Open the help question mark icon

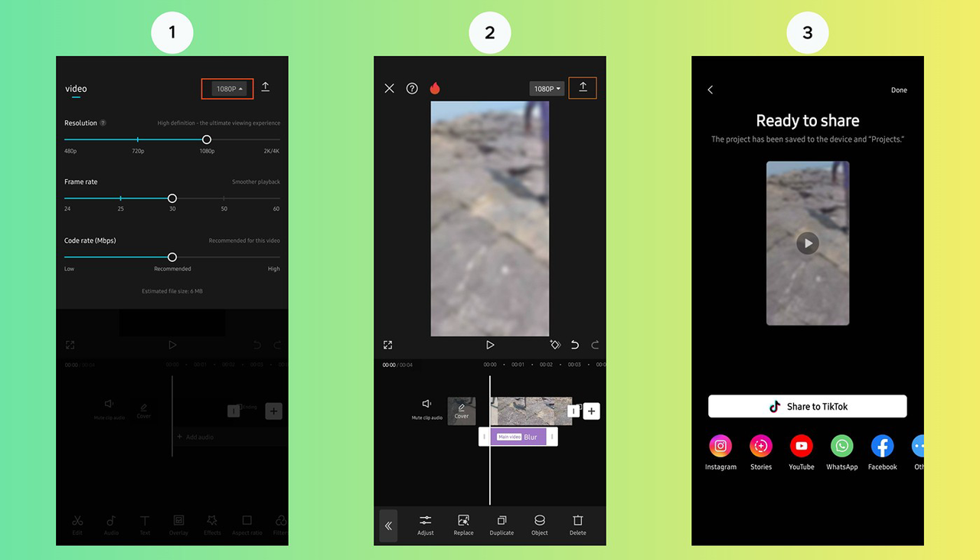click(412, 88)
